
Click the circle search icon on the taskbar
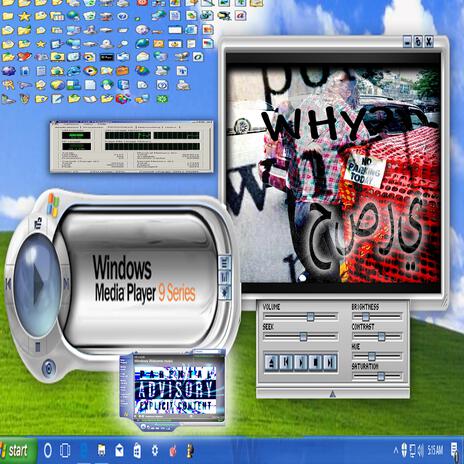point(48,451)
